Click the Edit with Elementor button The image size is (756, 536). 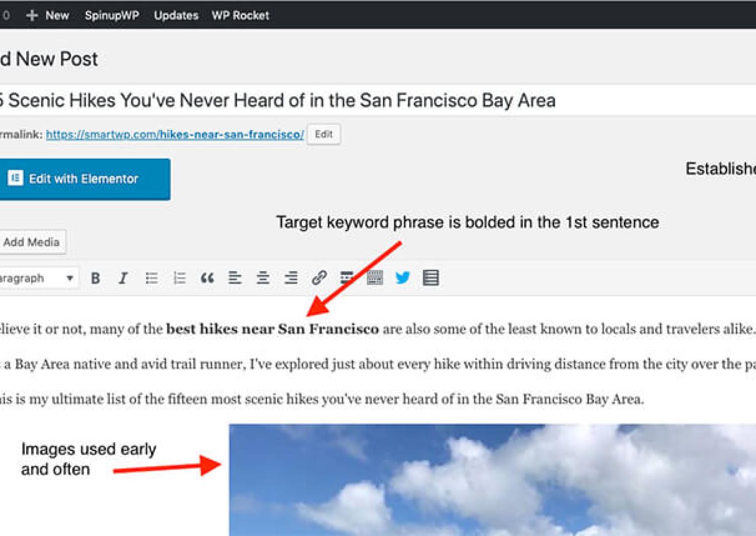pos(83,179)
